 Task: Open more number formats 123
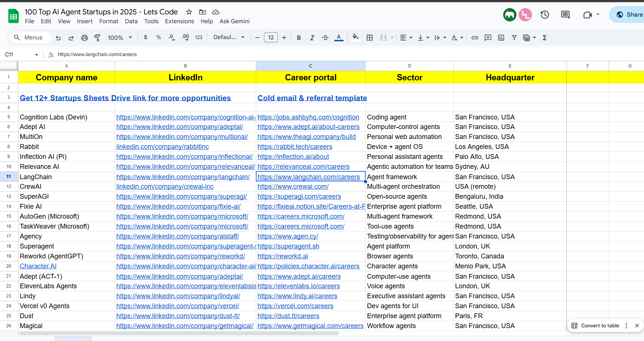(199, 37)
